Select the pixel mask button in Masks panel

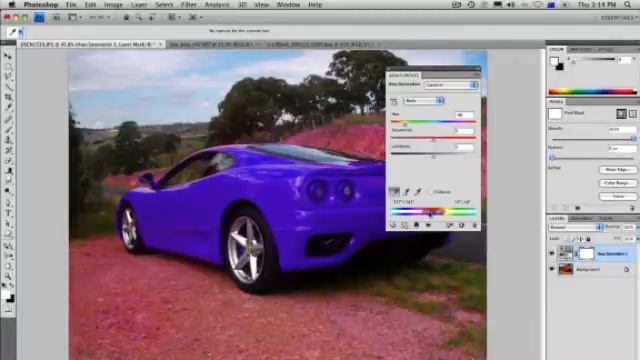coord(621,114)
